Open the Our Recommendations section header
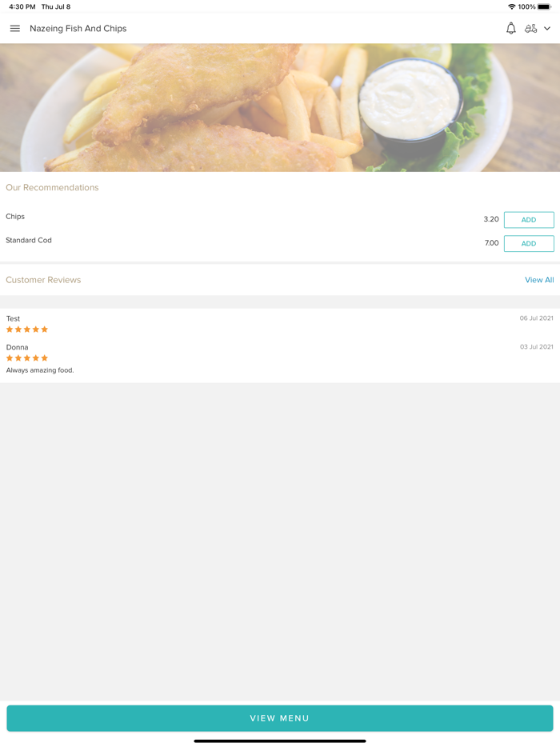The image size is (560, 747). [x=52, y=187]
